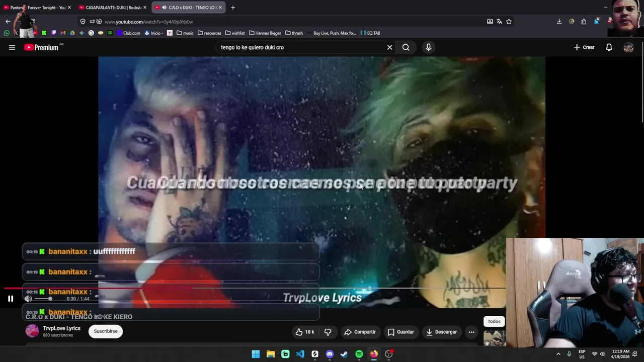Screen dimensions: 644x362
Task: Share the video via Compartir
Action: (x=360, y=332)
